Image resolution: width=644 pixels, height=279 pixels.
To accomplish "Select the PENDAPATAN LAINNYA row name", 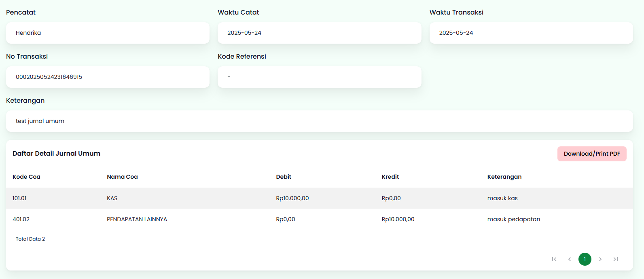I will coord(137,219).
